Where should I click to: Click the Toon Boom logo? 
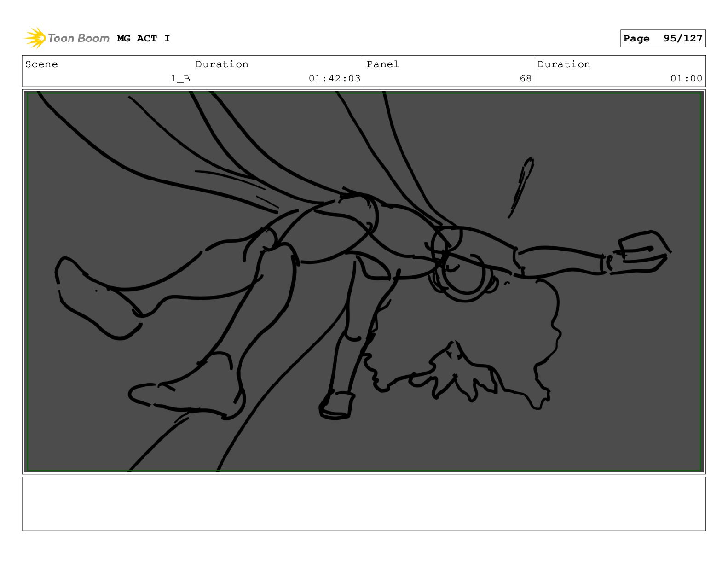tap(67, 38)
